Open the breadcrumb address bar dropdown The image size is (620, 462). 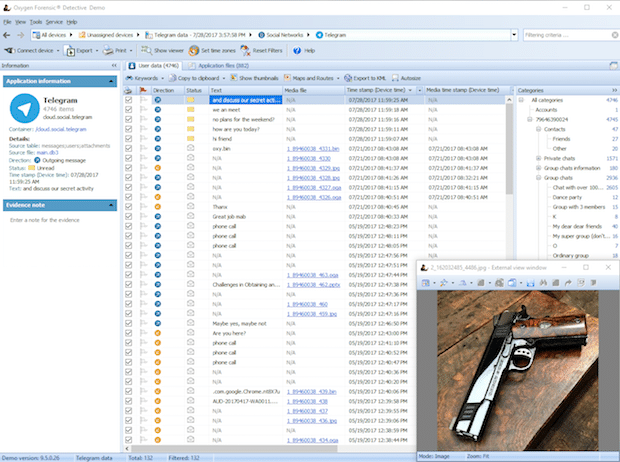[514, 35]
